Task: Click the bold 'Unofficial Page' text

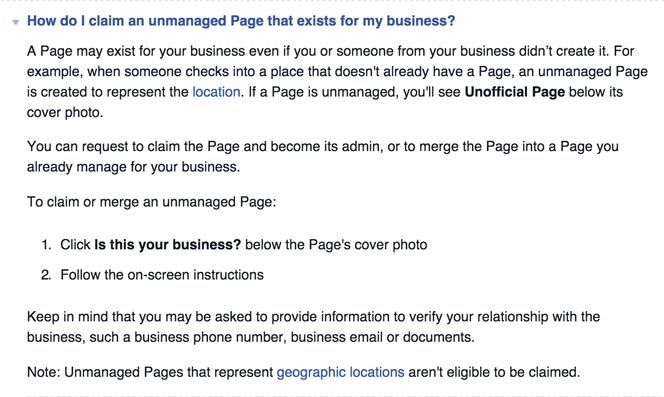Action: (515, 92)
